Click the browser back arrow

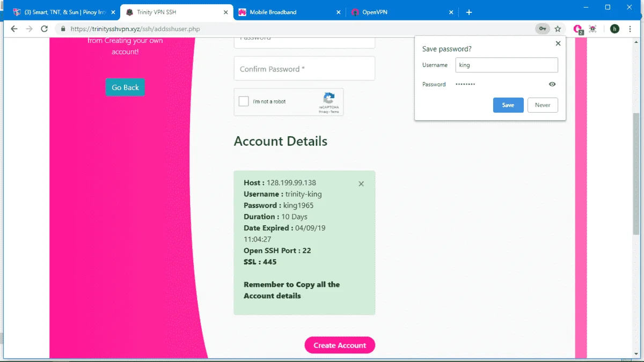[x=14, y=28]
